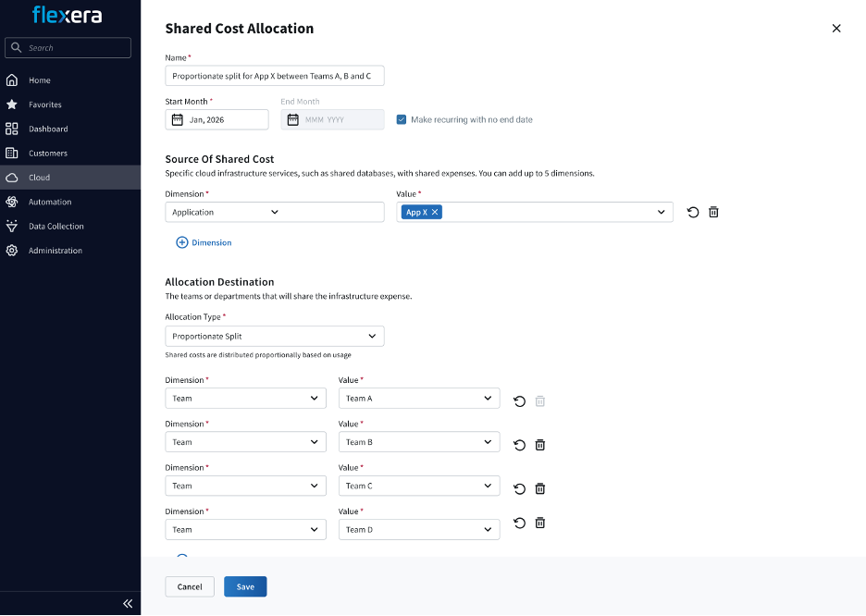Go to Home in sidebar
The width and height of the screenshot is (866, 616).
[70, 80]
